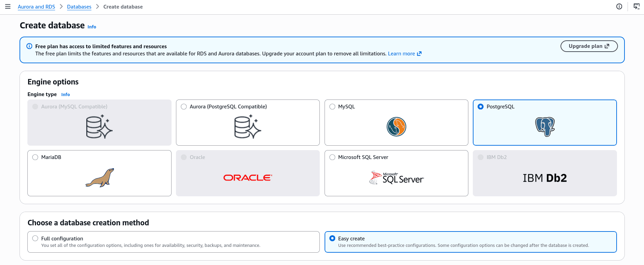Open Info link next to Create database
The image size is (644, 265).
(x=92, y=27)
